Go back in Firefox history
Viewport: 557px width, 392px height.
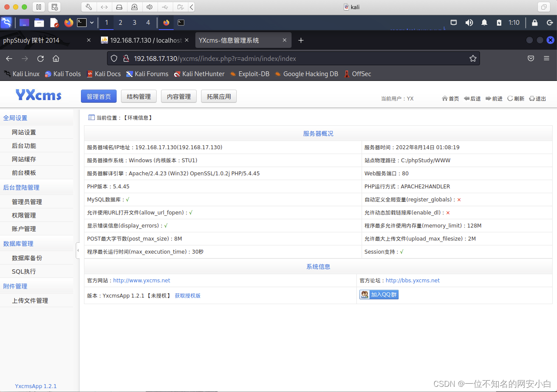[x=9, y=58]
